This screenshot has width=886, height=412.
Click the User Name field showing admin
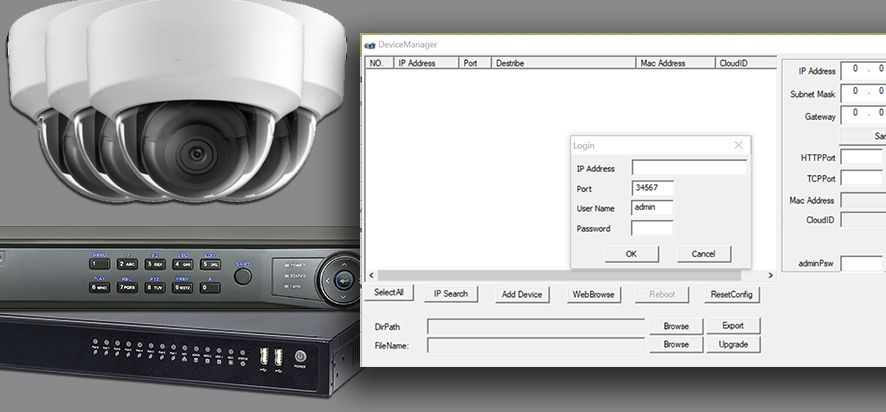click(652, 208)
